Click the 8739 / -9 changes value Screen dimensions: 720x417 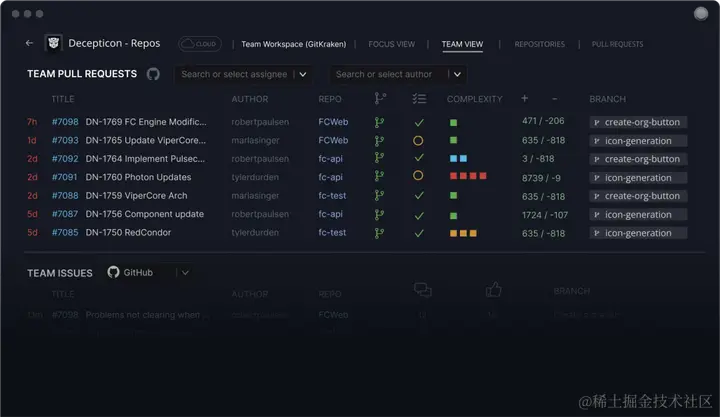click(541, 178)
